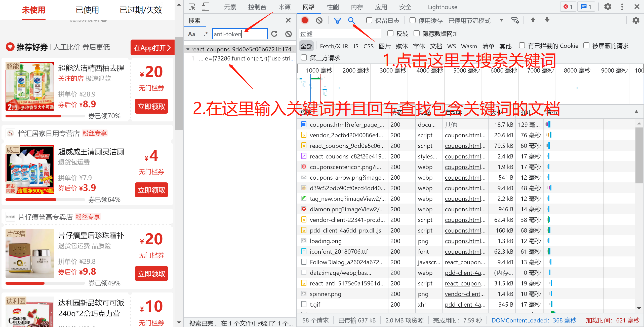This screenshot has height=327, width=644.
Task: Enable the 保留日志 checkbox
Action: coord(369,20)
